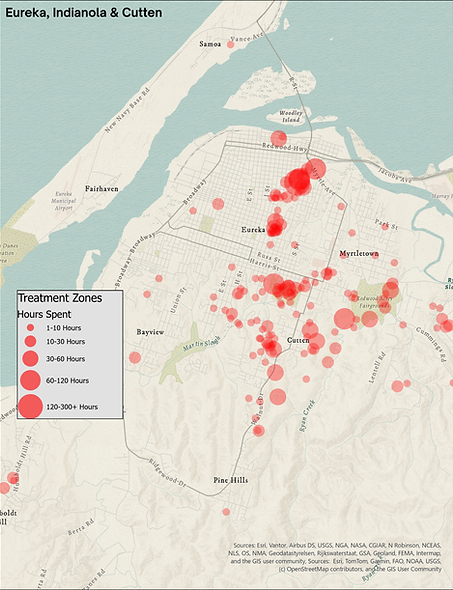Select the 10-30 Hours legend text
The height and width of the screenshot is (590, 453).
(x=65, y=342)
